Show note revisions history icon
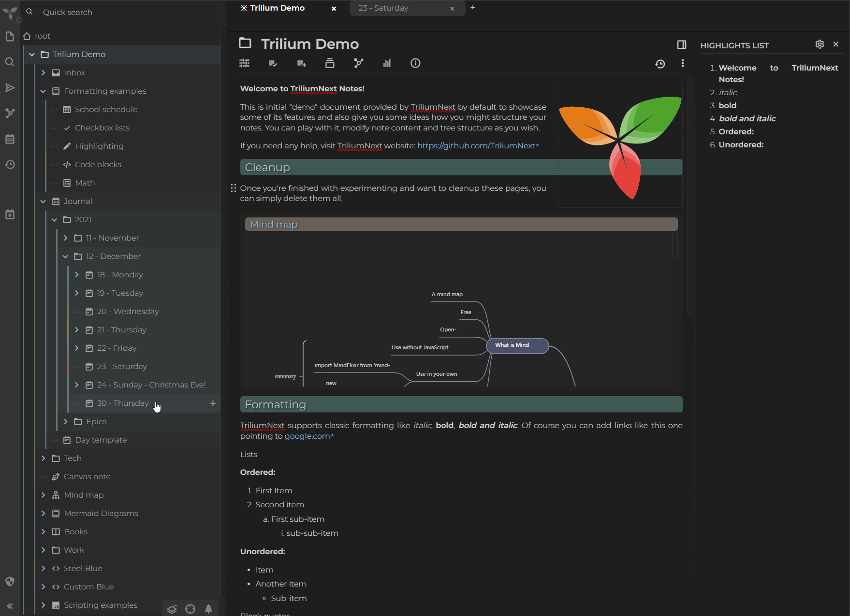The image size is (850, 616). click(660, 64)
